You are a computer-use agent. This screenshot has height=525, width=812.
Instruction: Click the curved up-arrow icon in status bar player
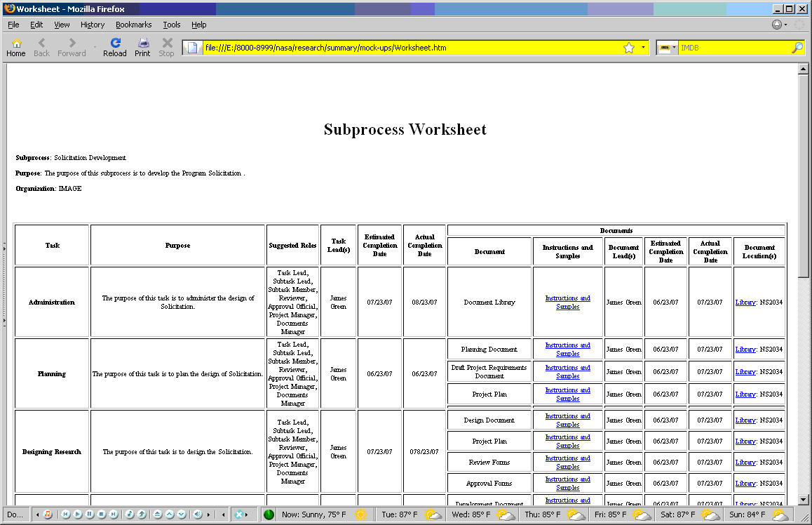pyautogui.click(x=142, y=514)
